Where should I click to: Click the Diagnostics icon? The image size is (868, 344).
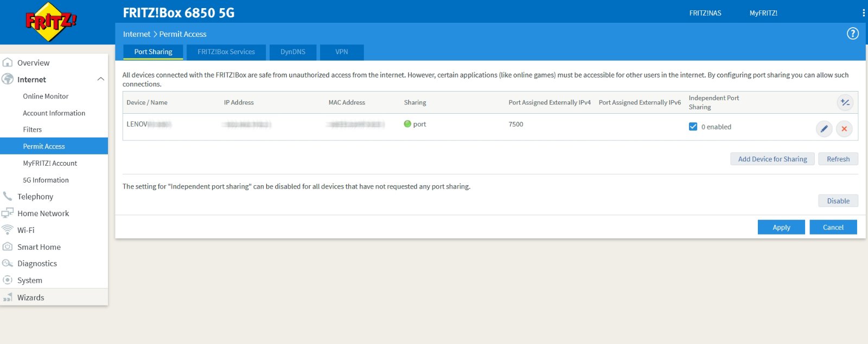(8, 263)
